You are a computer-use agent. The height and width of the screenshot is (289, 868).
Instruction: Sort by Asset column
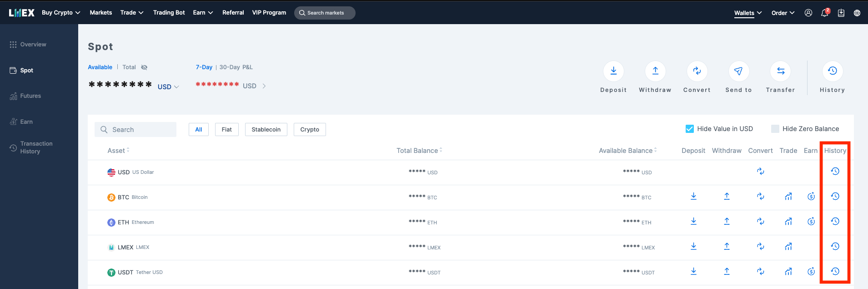coord(118,151)
